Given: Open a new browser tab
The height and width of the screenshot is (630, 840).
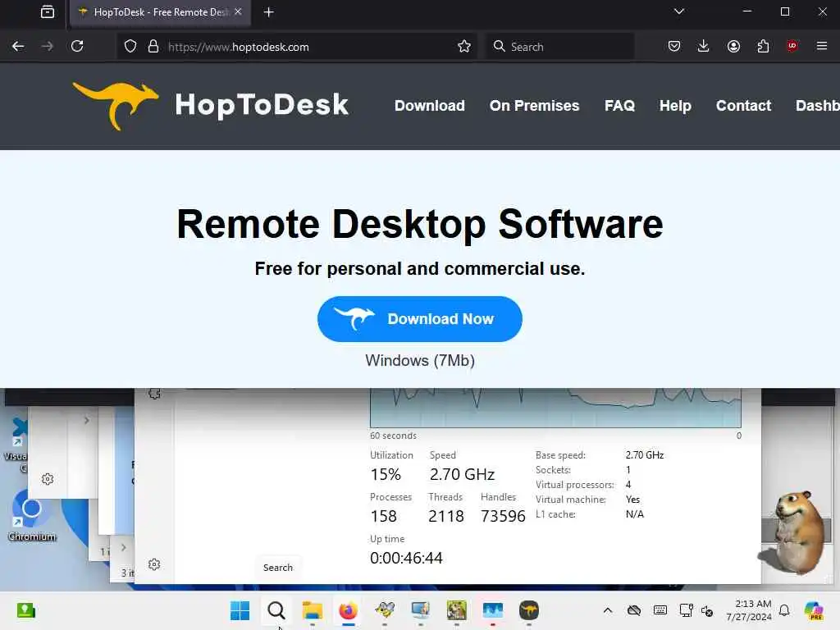Looking at the screenshot, I should click(269, 11).
